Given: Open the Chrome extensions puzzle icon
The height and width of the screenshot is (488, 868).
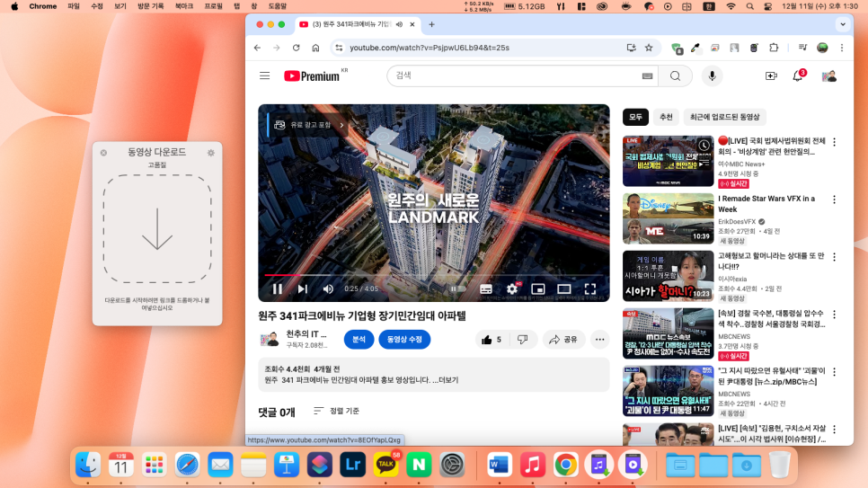Looking at the screenshot, I should (774, 48).
